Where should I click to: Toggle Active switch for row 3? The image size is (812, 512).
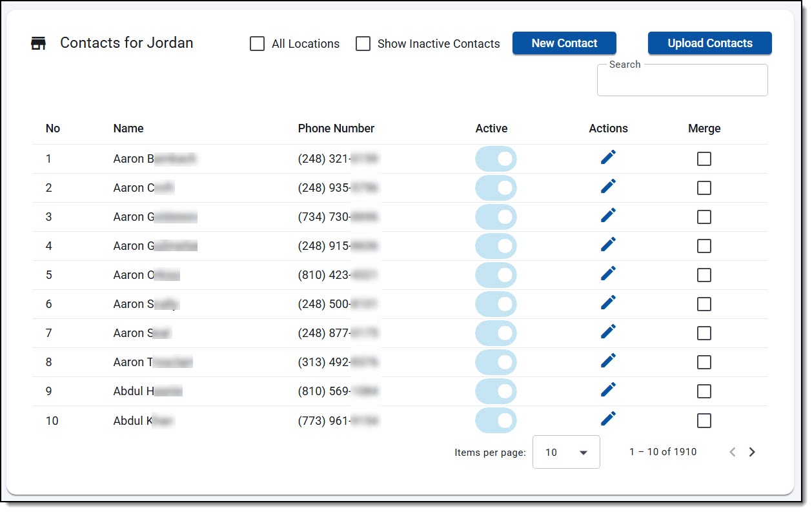[x=496, y=217]
